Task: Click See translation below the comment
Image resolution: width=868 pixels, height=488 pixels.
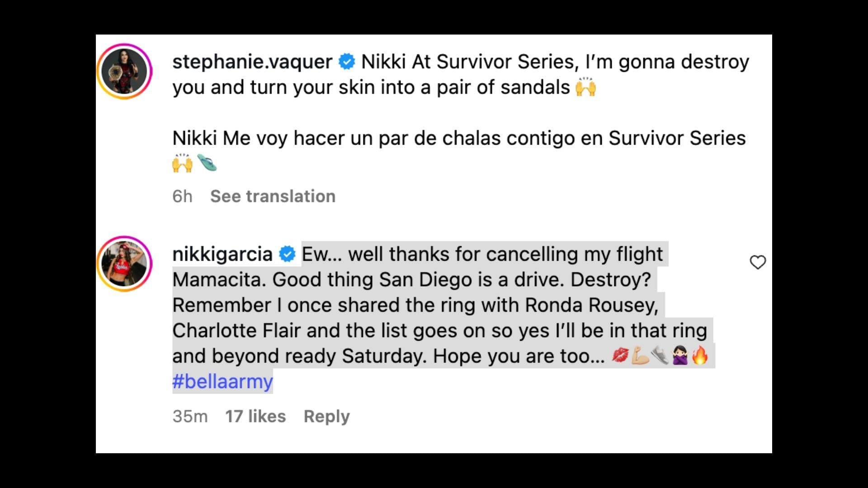Action: click(273, 196)
